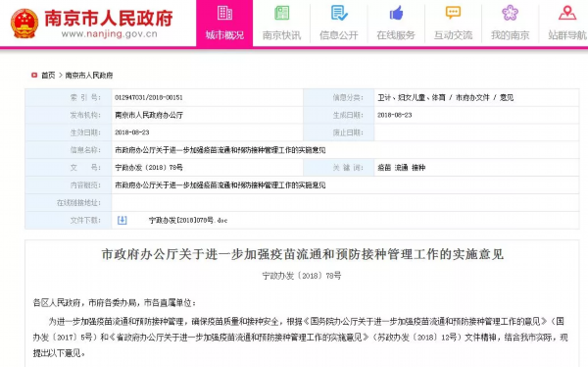The height and width of the screenshot is (367, 588).
Task: Click the 我的南京 flower icon
Action: pyautogui.click(x=510, y=13)
